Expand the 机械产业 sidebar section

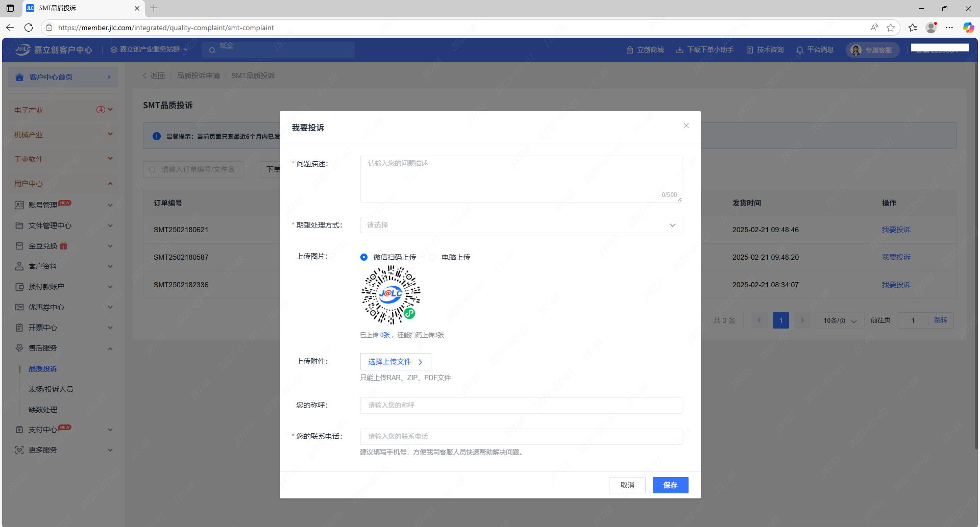[x=63, y=134]
